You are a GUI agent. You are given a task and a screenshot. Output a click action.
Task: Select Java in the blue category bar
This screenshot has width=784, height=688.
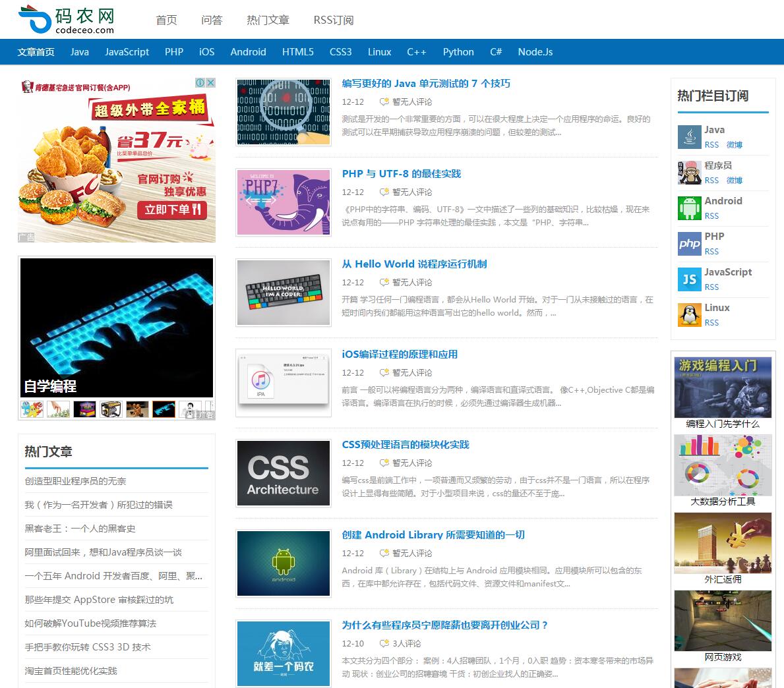(x=80, y=52)
